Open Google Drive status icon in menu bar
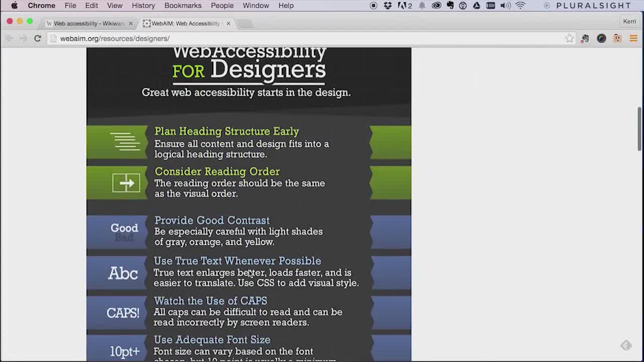 (x=476, y=6)
